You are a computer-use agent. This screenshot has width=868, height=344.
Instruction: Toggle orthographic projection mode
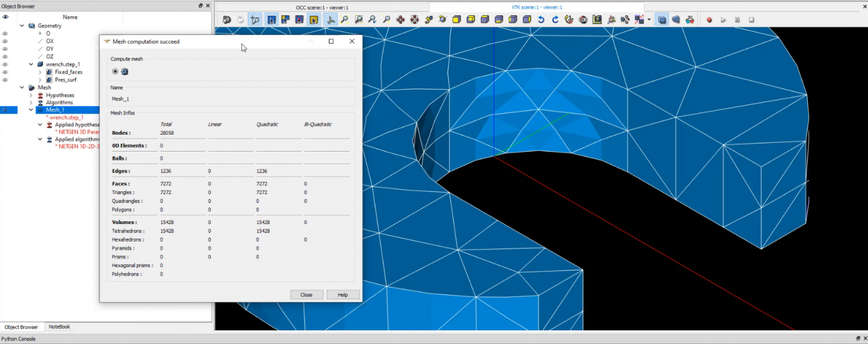pos(662,19)
